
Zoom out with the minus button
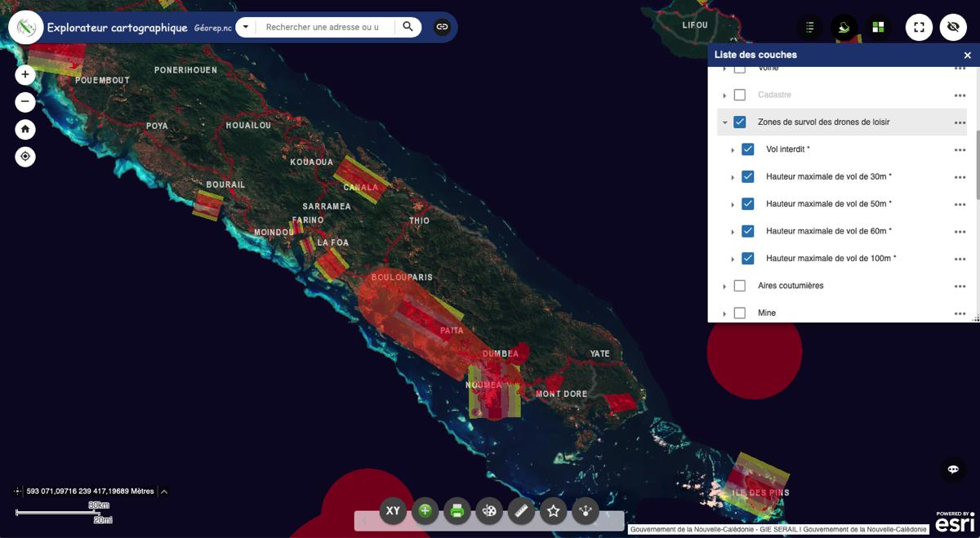click(x=25, y=102)
